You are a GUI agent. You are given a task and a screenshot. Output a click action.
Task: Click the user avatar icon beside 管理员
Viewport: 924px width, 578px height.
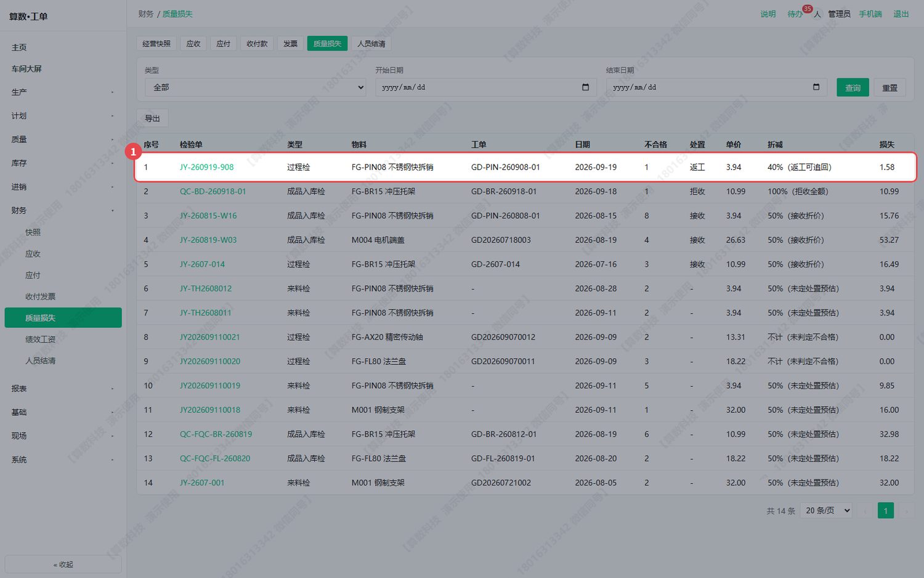pyautogui.click(x=817, y=14)
